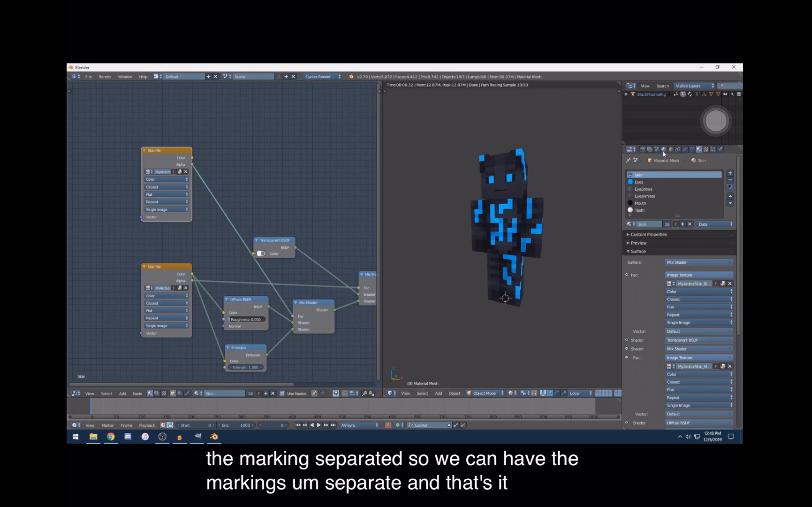Open the Modifiers wrench tab

[685, 149]
